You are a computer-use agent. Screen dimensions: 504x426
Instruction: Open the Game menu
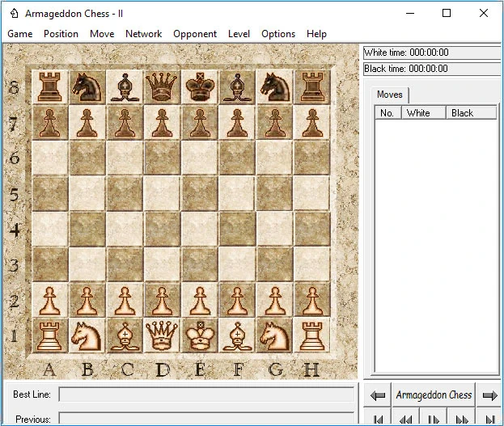point(20,34)
